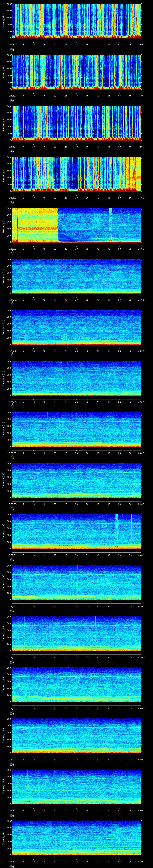This screenshot has width=153, height=868.
Task: Click the 10:41:00 start time label
Action: coord(12,657)
